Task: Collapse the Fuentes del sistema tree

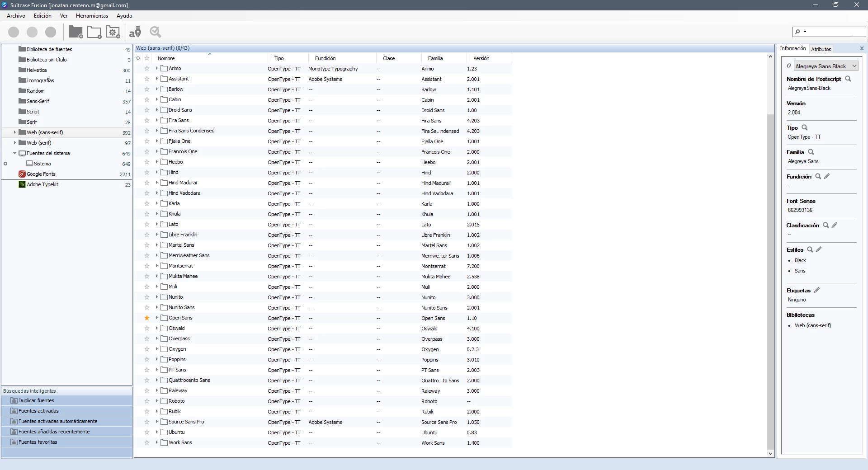Action: click(x=15, y=153)
